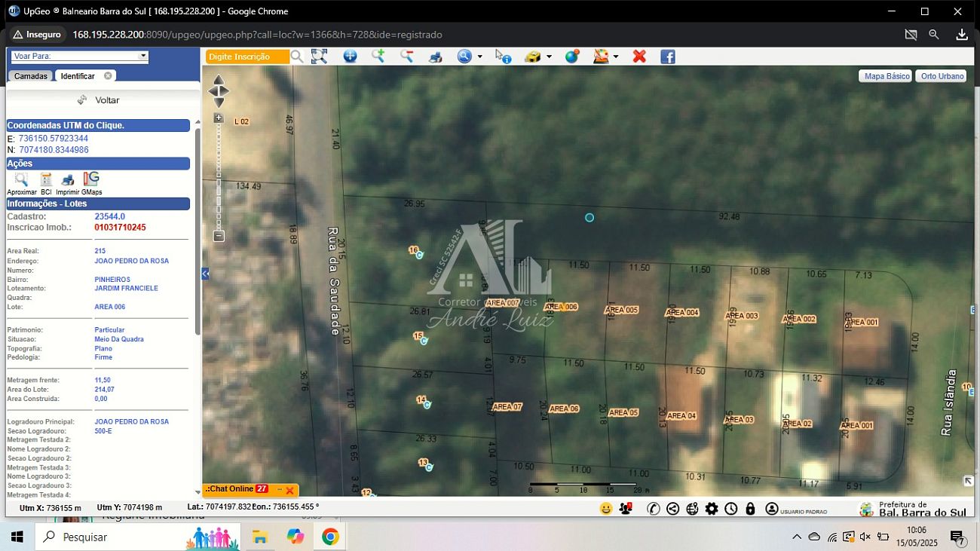Open the Facebook share icon
This screenshot has height=551, width=980.
point(668,57)
